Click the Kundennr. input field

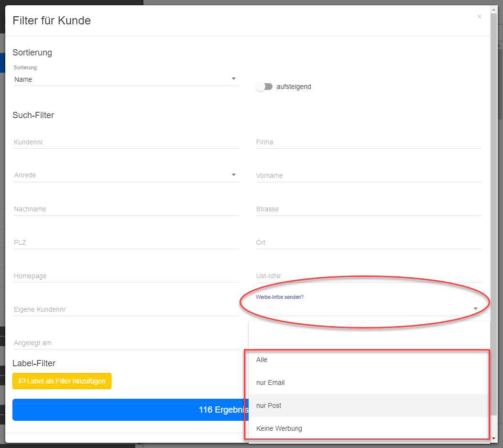pyautogui.click(x=126, y=142)
